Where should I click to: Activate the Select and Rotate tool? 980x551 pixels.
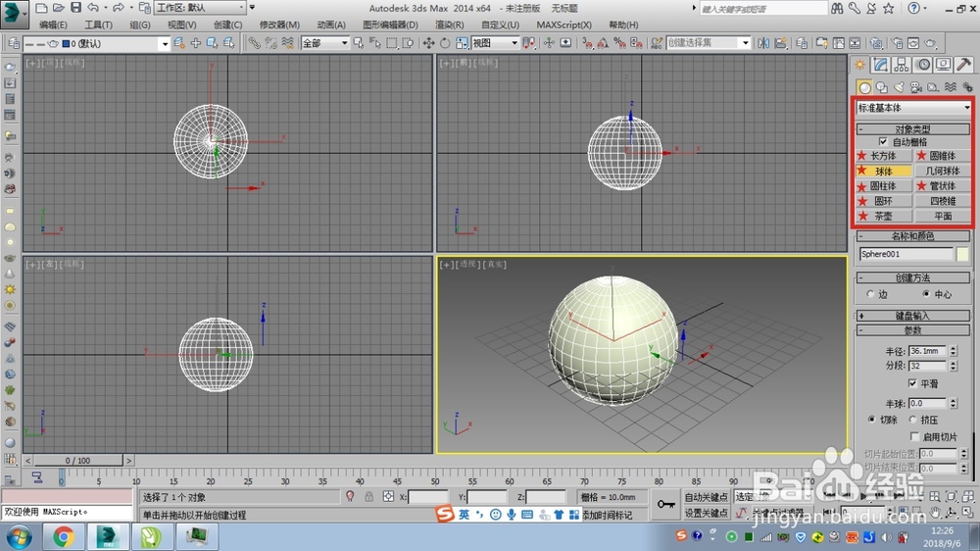pyautogui.click(x=444, y=43)
